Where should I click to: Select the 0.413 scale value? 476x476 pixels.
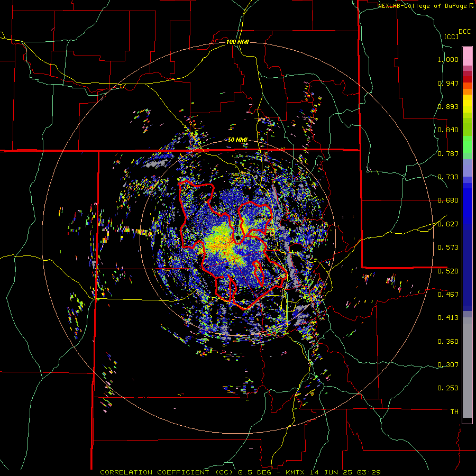tap(448, 318)
